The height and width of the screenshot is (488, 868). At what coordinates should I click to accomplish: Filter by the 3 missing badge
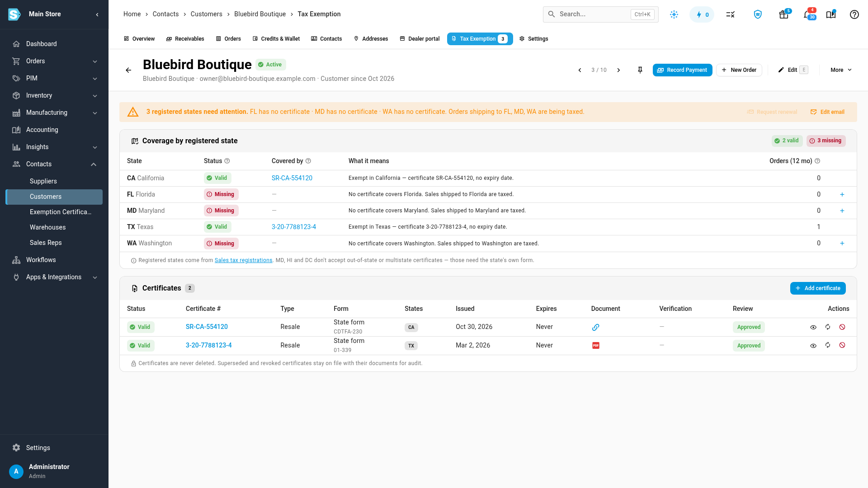click(x=826, y=141)
